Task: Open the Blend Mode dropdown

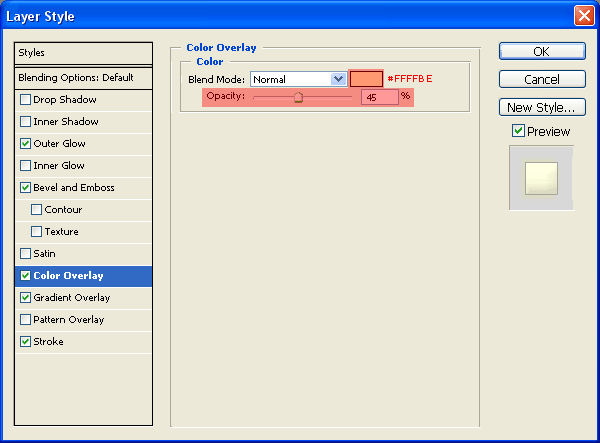Action: pos(338,79)
